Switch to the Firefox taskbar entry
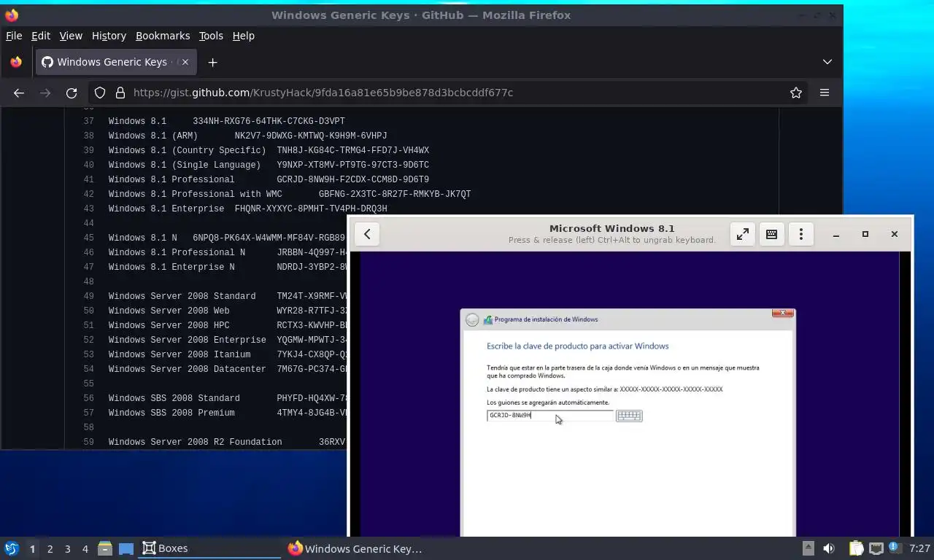The width and height of the screenshot is (934, 560). click(355, 548)
